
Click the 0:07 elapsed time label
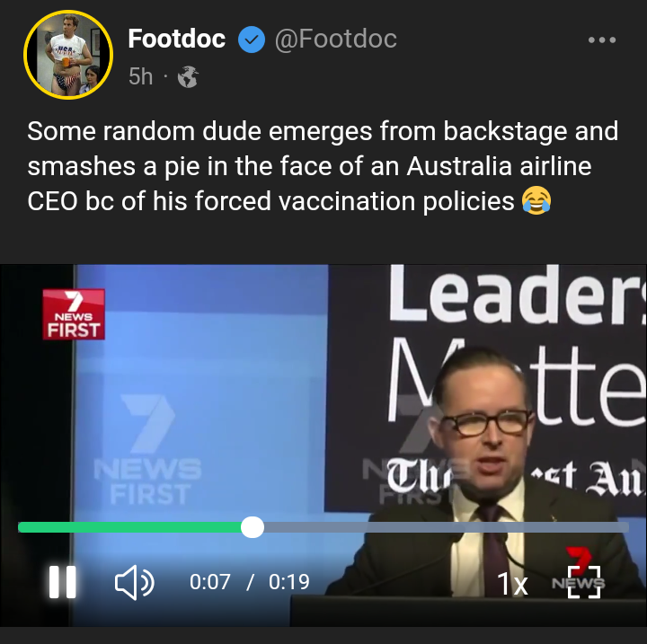point(209,582)
